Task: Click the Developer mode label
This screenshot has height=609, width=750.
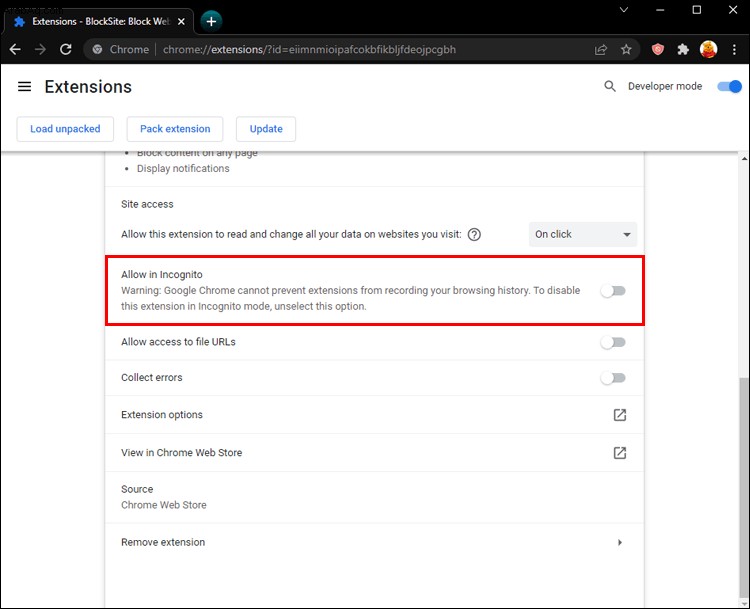Action: (665, 86)
